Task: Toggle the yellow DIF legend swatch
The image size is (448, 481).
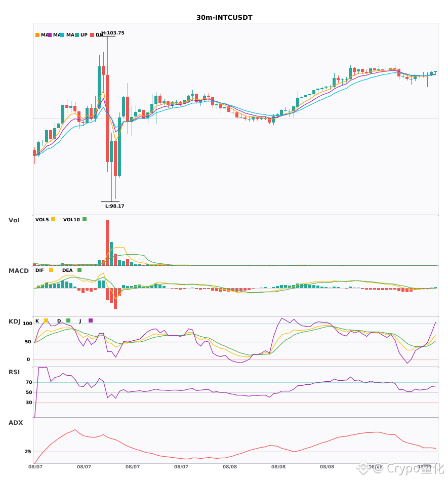Action: click(51, 270)
